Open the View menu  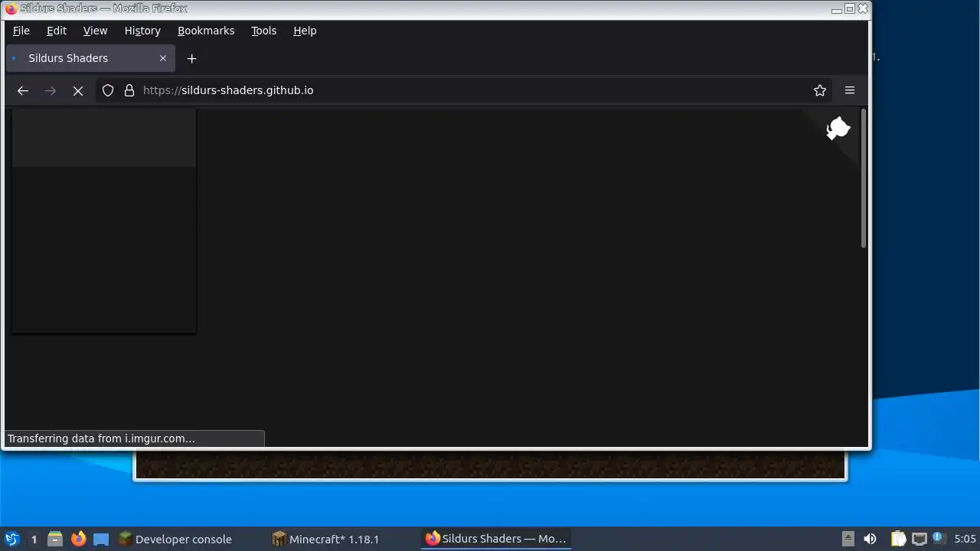(95, 31)
